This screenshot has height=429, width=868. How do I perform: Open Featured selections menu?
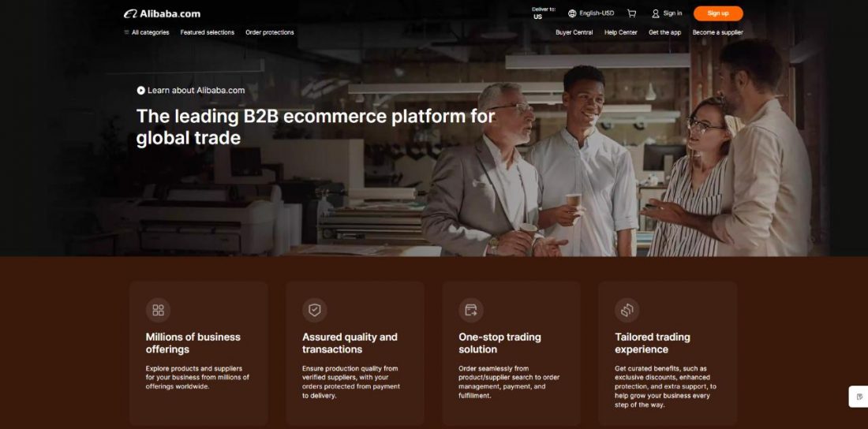pyautogui.click(x=207, y=32)
